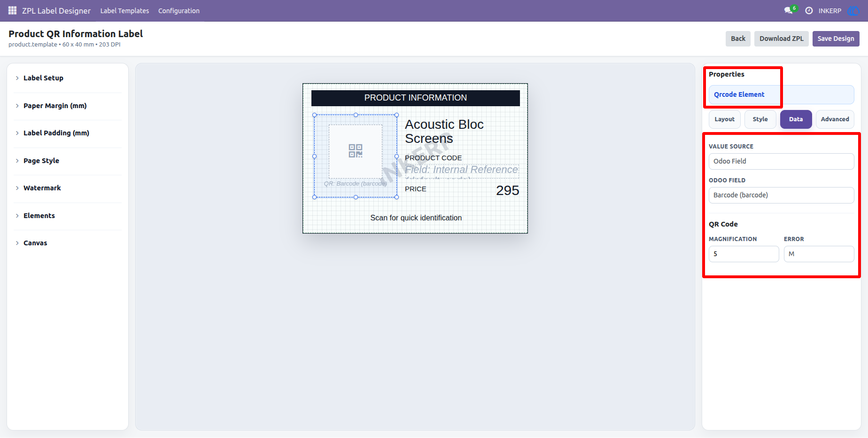Switch to the Style tab
Screen dimensions: 868x438
760,119
